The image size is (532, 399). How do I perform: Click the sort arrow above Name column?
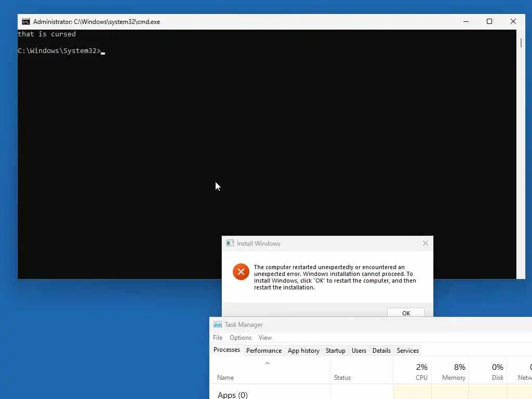267,363
